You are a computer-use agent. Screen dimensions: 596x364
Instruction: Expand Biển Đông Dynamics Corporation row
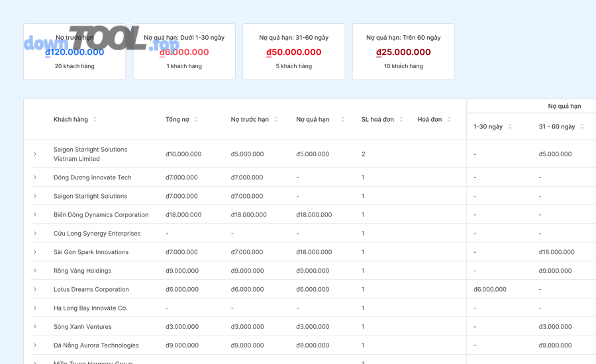click(x=35, y=214)
